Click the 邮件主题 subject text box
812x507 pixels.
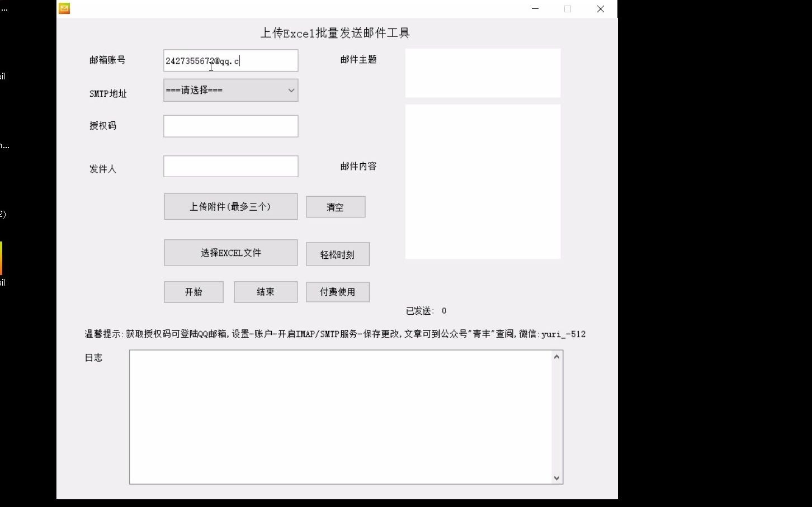click(483, 73)
